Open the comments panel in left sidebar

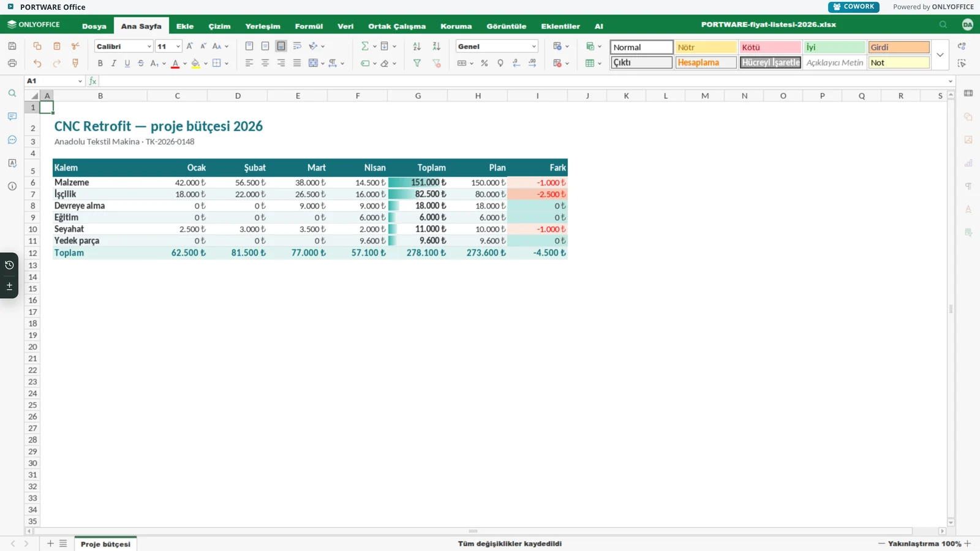pos(12,116)
